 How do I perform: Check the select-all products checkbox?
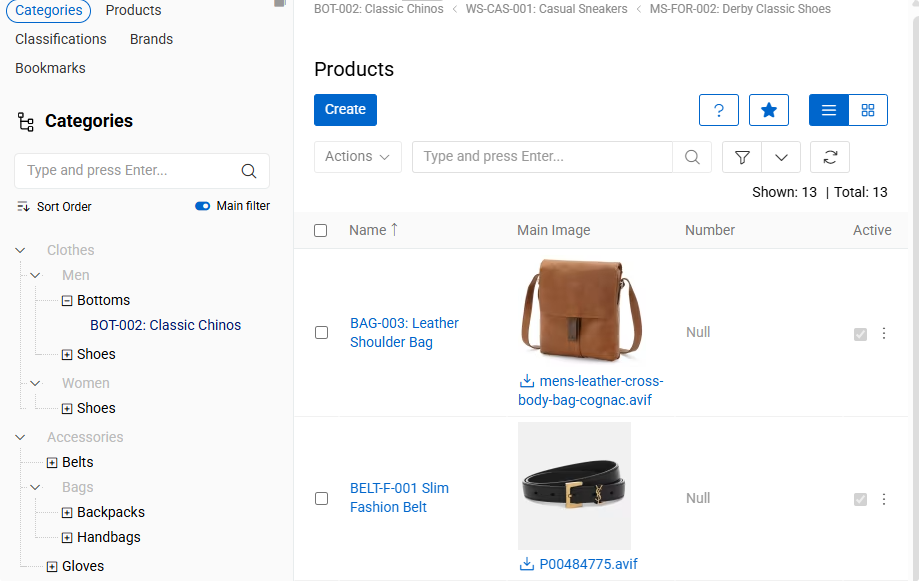321,230
